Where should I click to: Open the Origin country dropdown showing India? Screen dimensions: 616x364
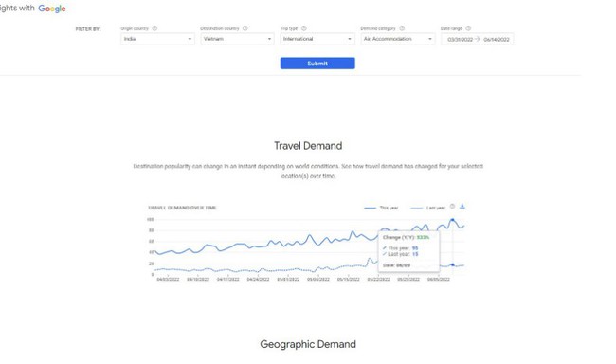pos(157,39)
